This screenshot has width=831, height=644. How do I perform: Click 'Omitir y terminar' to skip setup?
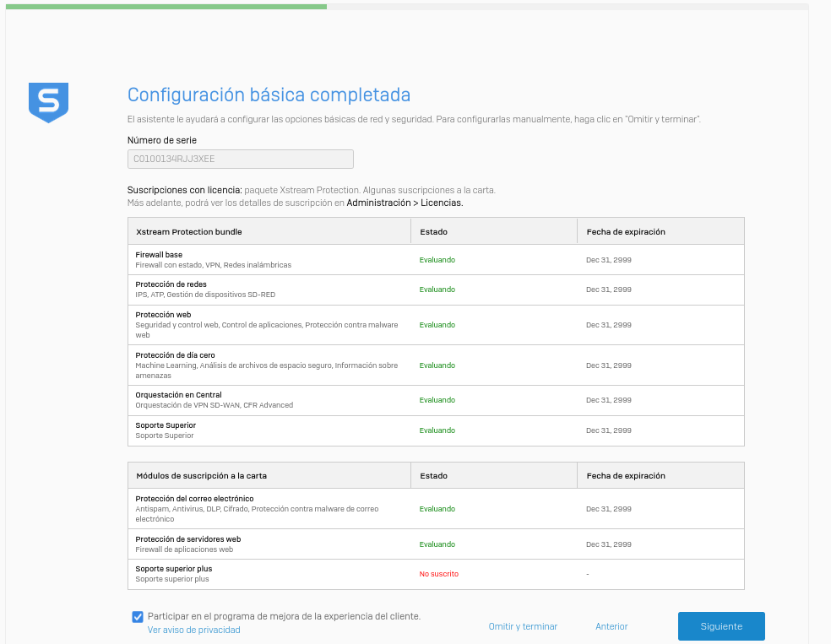[x=523, y=626]
